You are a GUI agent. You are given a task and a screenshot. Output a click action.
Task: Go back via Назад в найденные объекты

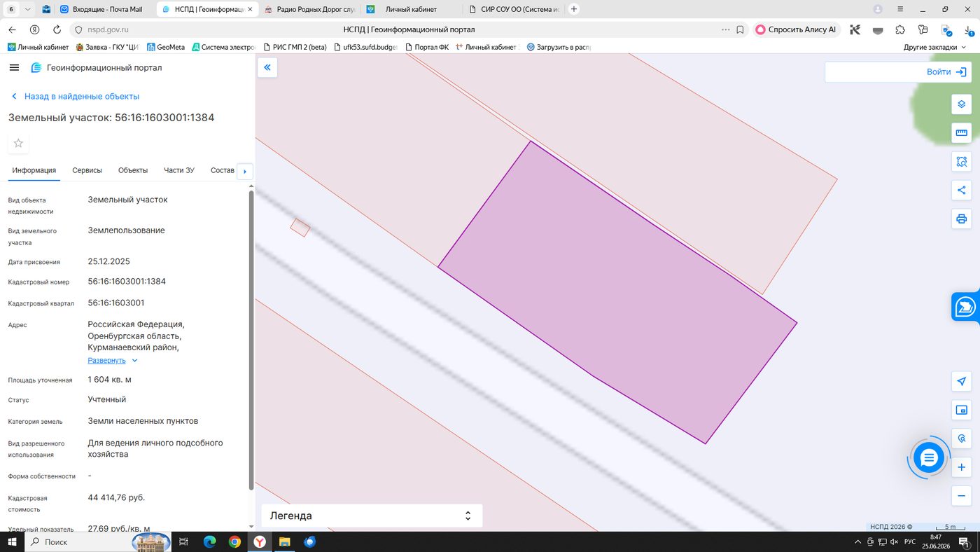tap(75, 96)
